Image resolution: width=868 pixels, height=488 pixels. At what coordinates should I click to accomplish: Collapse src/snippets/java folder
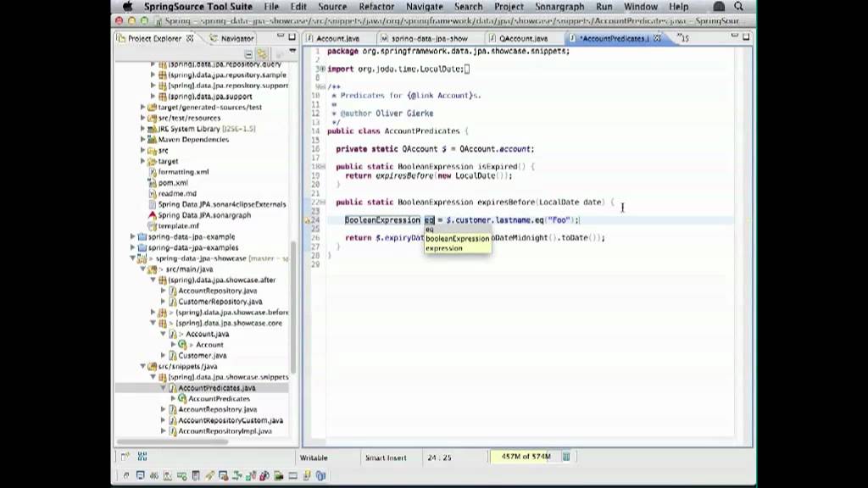pos(142,366)
